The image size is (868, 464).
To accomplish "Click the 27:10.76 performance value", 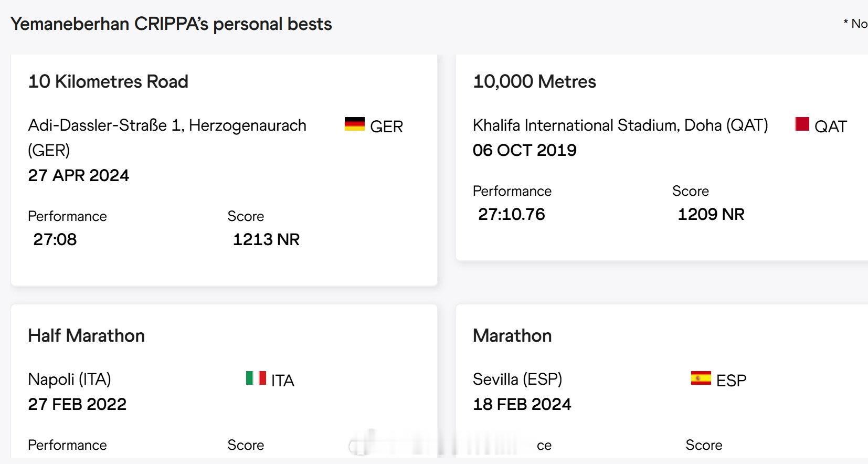I will [512, 214].
